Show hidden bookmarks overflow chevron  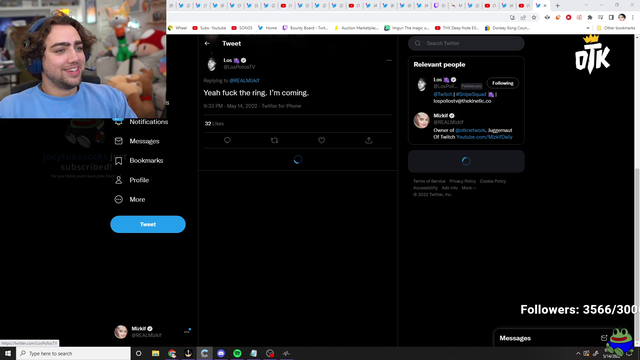[588, 28]
